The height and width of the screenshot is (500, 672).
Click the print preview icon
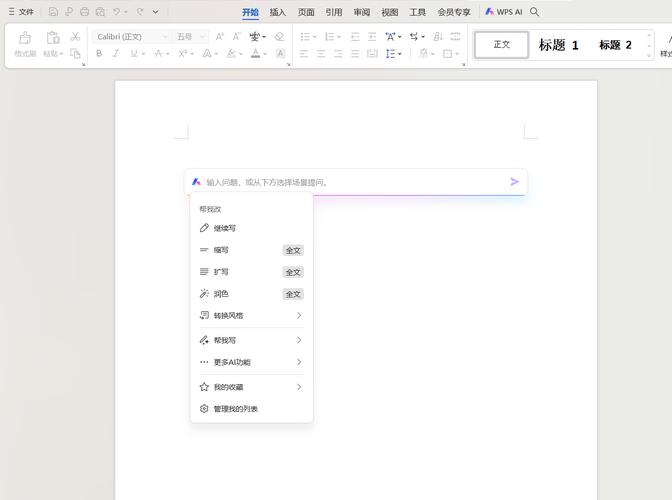tap(100, 12)
